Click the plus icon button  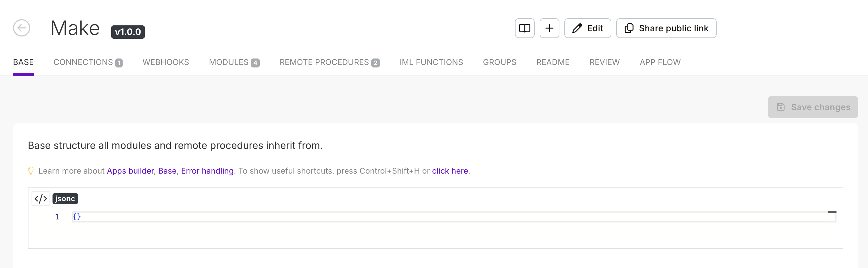coord(549,28)
